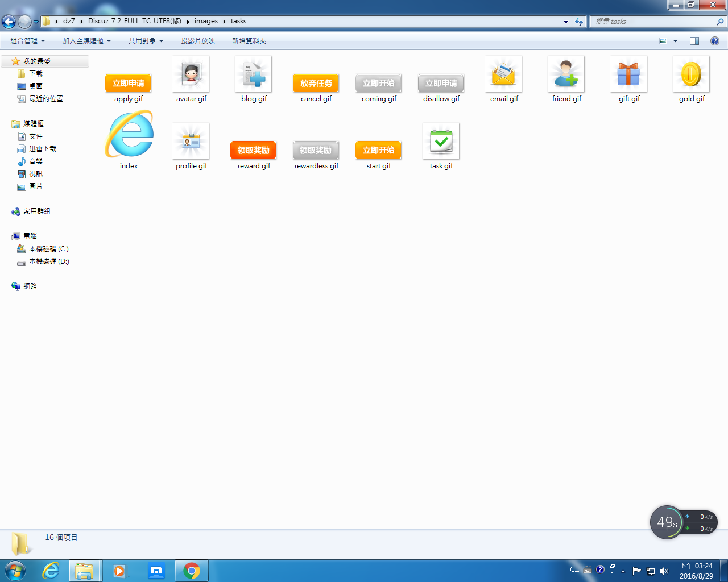The height and width of the screenshot is (582, 728).
Task: Expand the arrow after dz7 in path
Action: [x=81, y=22]
